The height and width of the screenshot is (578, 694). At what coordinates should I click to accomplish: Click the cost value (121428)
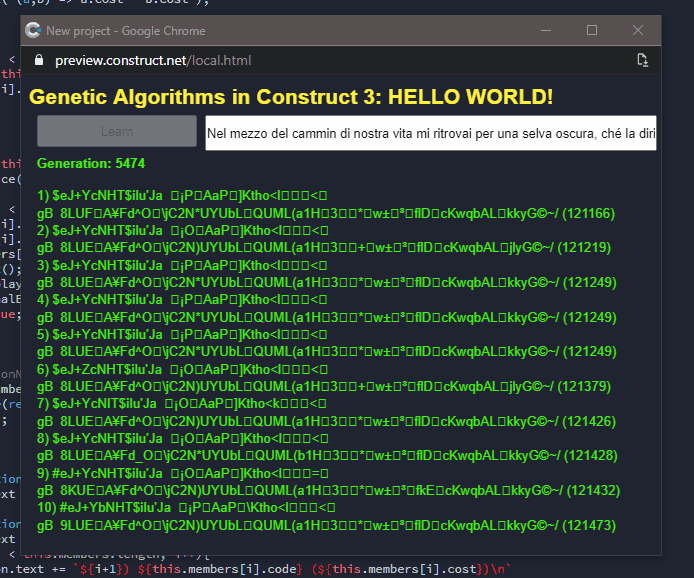click(590, 455)
